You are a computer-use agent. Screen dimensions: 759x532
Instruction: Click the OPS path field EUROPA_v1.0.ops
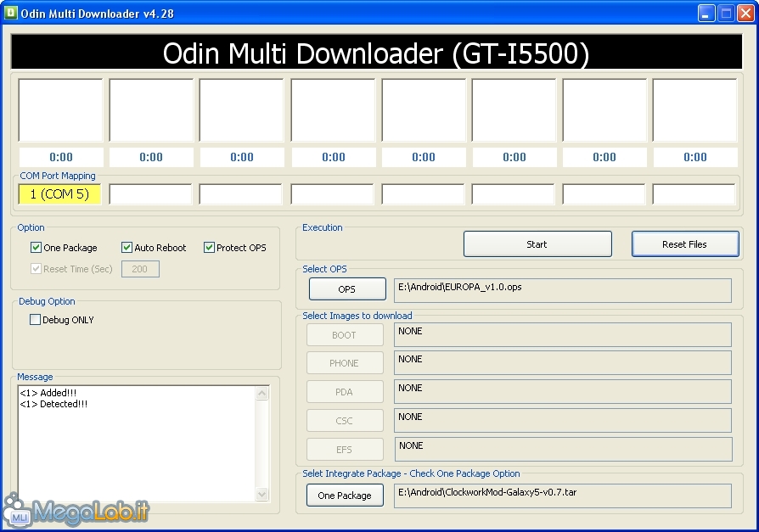[563, 290]
